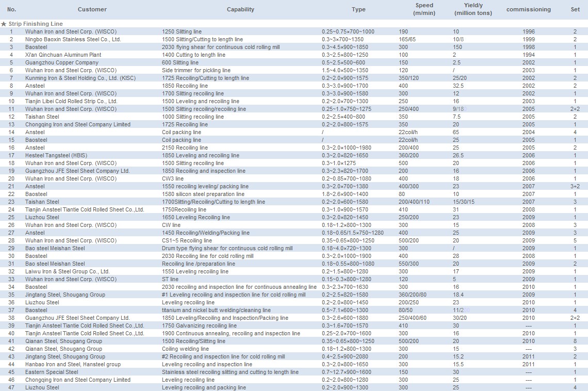Select the 600 Slitting line capability
This screenshot has width=588, height=391.
click(x=181, y=62)
